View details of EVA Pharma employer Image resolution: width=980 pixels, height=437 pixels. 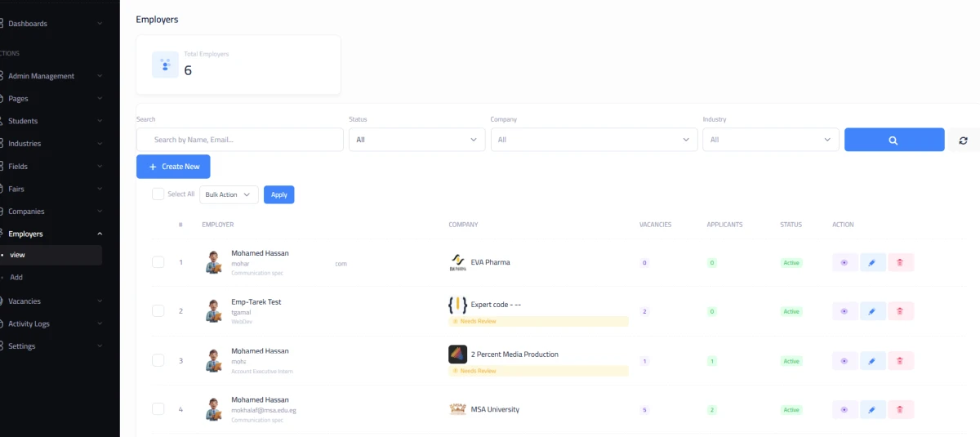tap(844, 263)
